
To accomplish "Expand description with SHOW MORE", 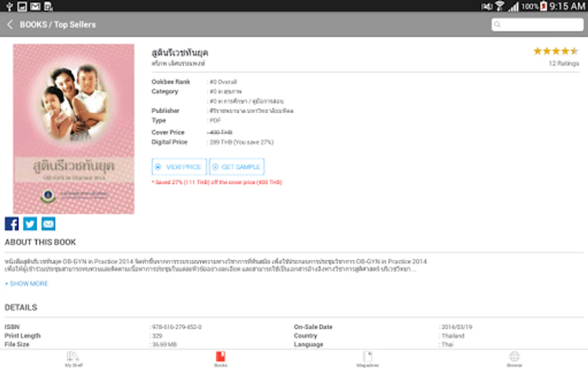I will point(27,283).
